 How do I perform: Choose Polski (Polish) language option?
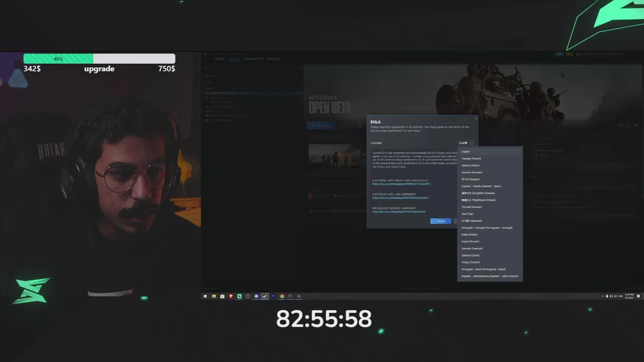coord(490,234)
